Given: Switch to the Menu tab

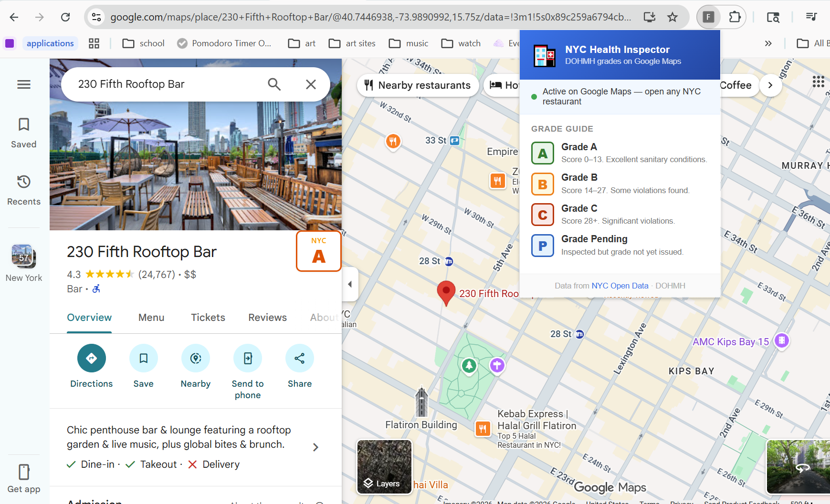Looking at the screenshot, I should (x=151, y=318).
